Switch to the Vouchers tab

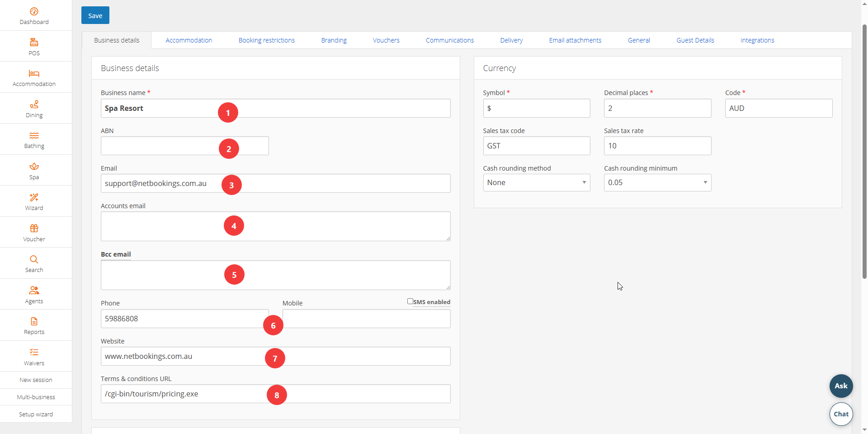coord(386,40)
